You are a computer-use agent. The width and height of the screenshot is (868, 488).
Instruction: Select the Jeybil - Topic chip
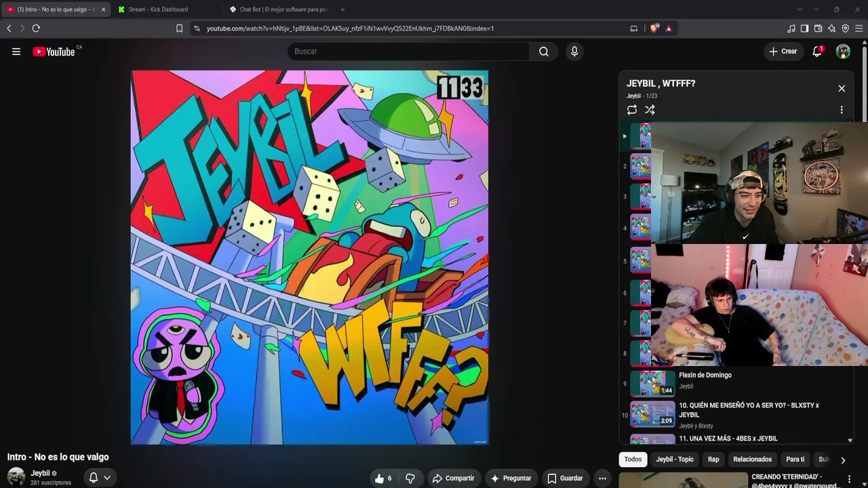click(x=675, y=460)
